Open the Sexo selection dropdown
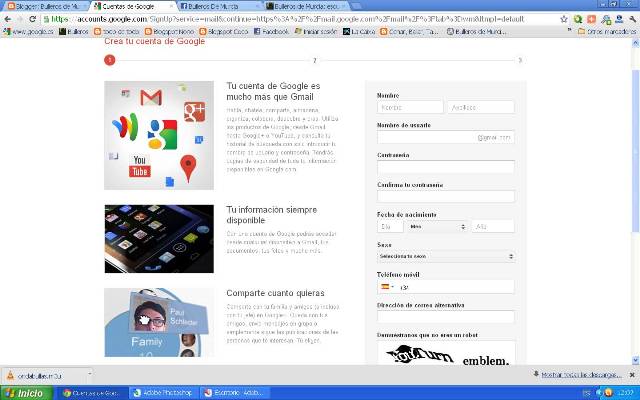The width and height of the screenshot is (640, 400). coord(446,256)
